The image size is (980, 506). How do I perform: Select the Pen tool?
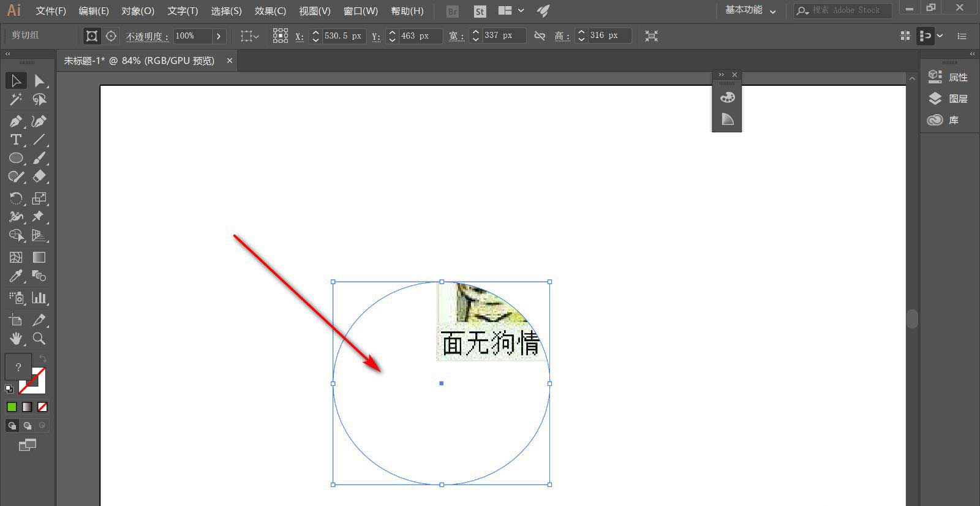pyautogui.click(x=16, y=121)
